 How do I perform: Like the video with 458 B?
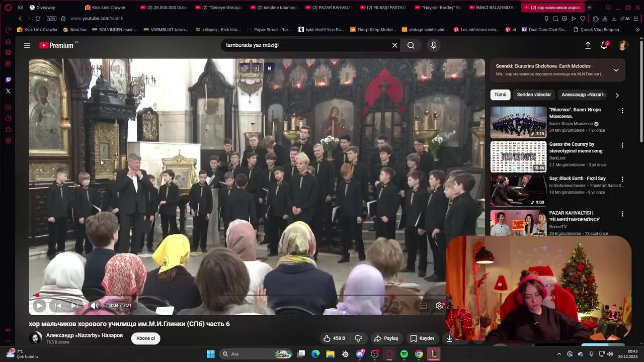click(x=334, y=338)
